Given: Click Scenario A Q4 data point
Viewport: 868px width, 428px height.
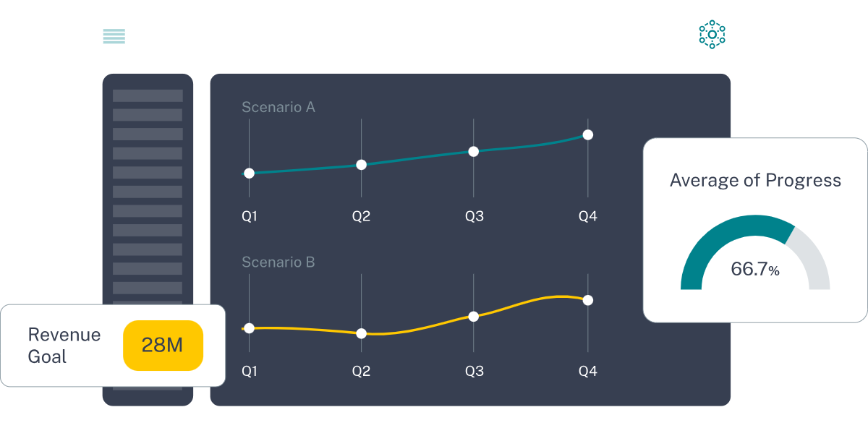Looking at the screenshot, I should tap(587, 134).
